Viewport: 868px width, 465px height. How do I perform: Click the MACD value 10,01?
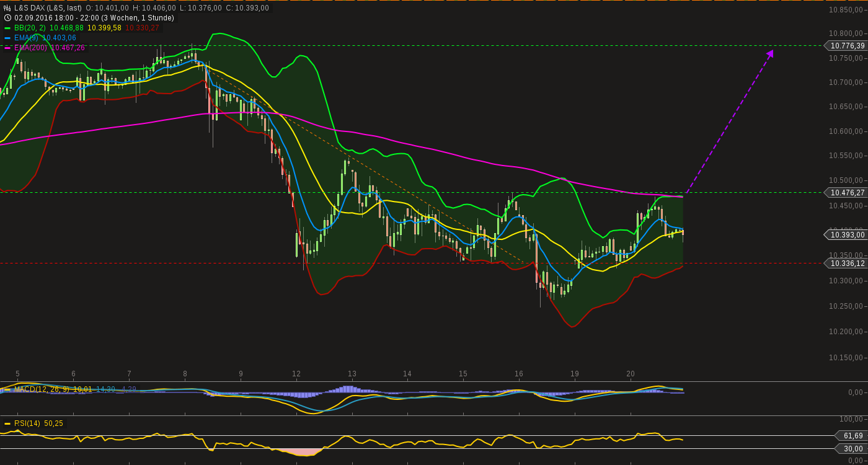[82, 389]
